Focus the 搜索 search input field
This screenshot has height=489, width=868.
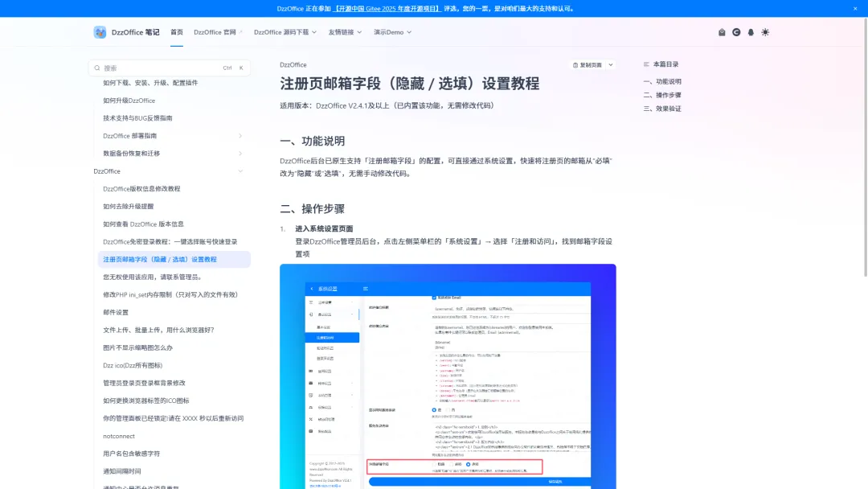coord(170,68)
